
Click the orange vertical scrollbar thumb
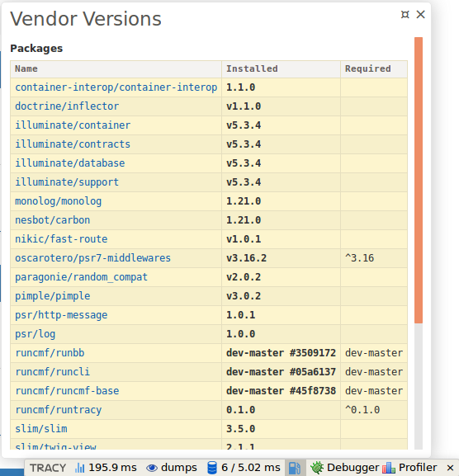click(x=419, y=180)
